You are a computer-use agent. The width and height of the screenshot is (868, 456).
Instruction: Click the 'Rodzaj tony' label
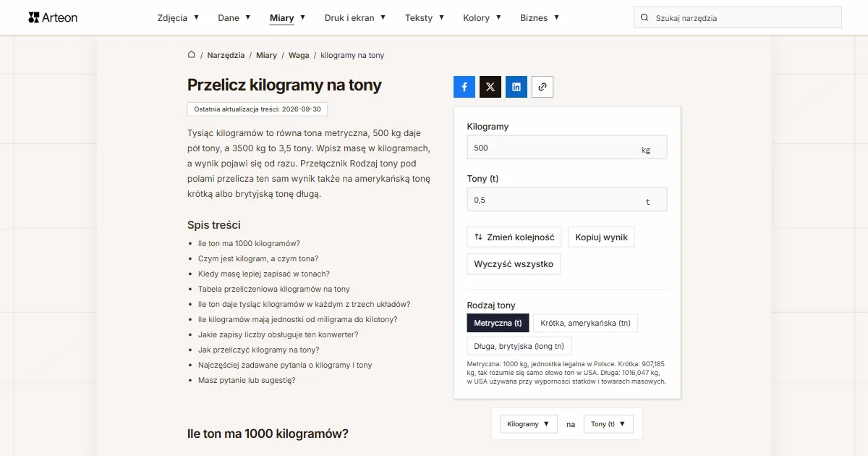click(491, 305)
